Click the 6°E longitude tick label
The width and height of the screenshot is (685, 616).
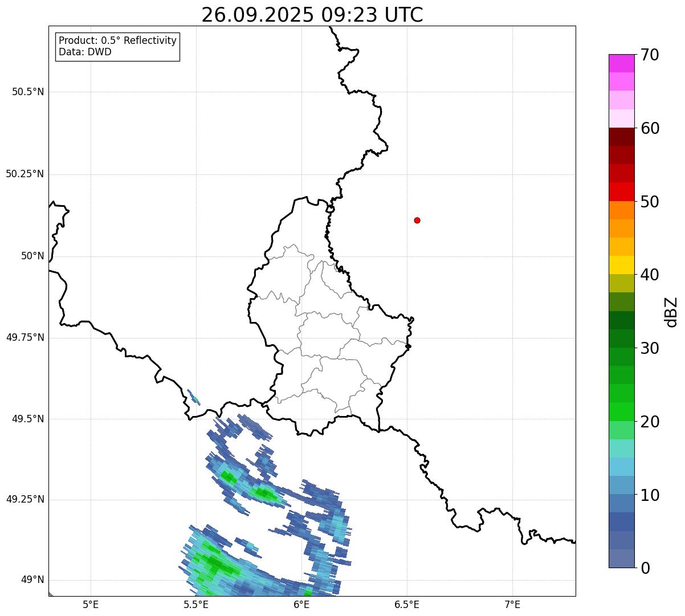[x=302, y=605]
